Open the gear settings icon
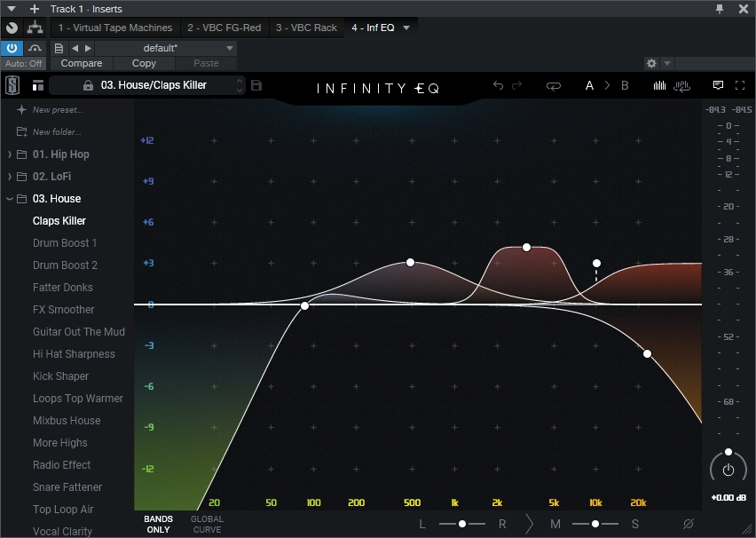Screen dimensions: 756x538 click(x=651, y=63)
